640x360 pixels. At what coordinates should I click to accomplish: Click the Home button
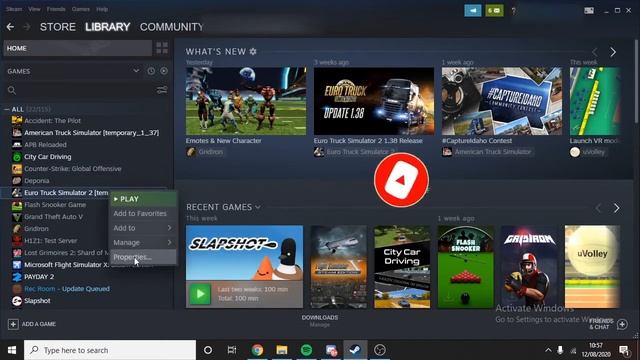[x=78, y=48]
